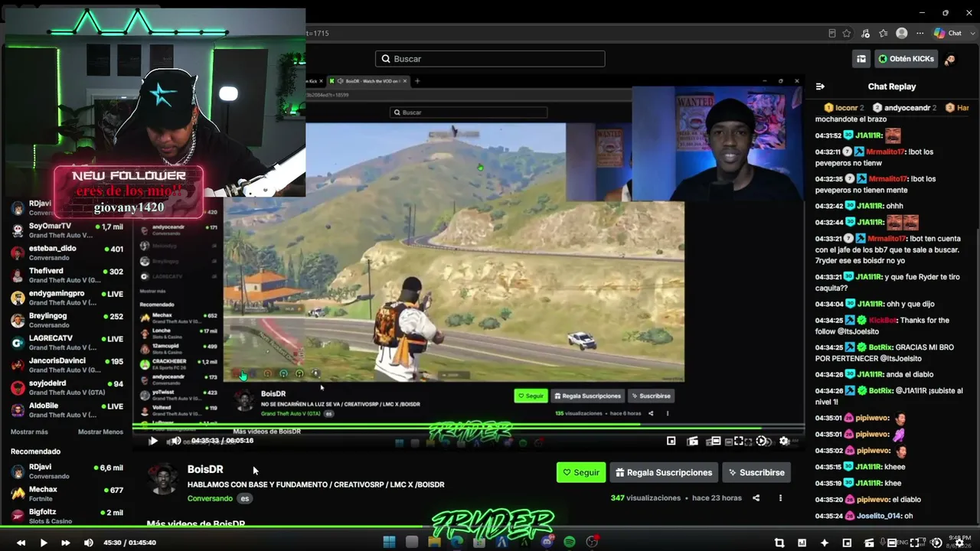Open BoisDR channel name link

pyautogui.click(x=205, y=469)
